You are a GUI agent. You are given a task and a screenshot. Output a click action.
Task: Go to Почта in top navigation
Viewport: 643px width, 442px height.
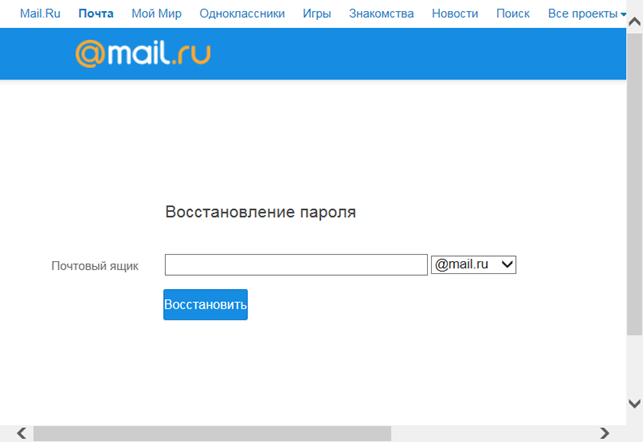point(96,14)
